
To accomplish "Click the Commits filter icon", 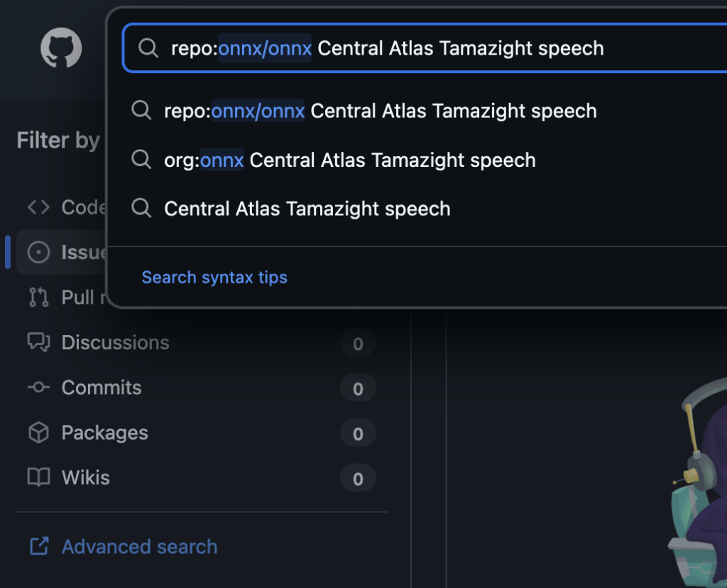I will [38, 388].
